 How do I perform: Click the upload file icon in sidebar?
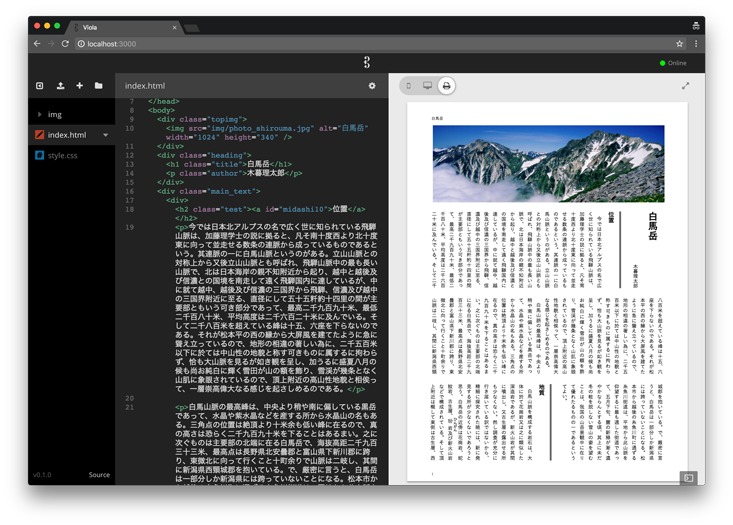click(x=60, y=86)
